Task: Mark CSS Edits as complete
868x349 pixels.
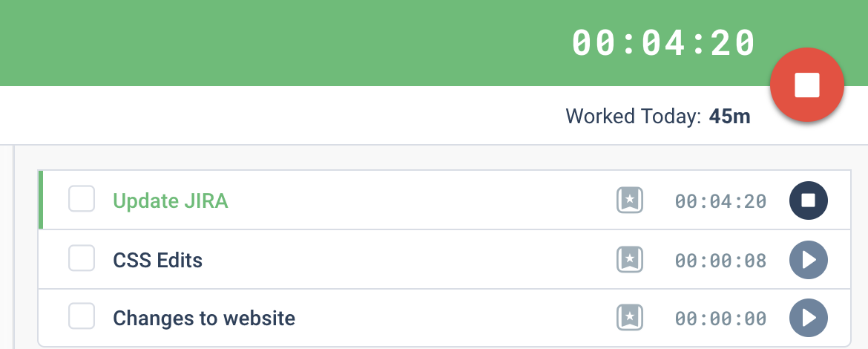Action: 82,258
